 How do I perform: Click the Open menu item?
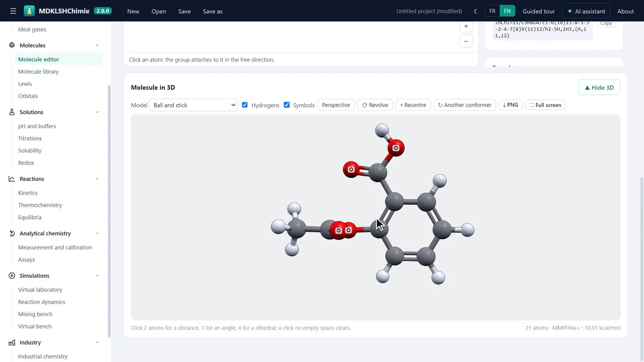[159, 11]
